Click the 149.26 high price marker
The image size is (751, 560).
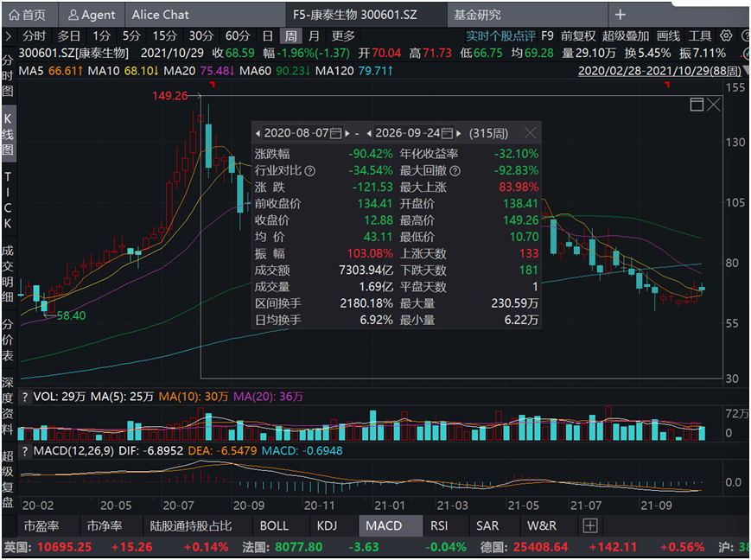pyautogui.click(x=170, y=95)
